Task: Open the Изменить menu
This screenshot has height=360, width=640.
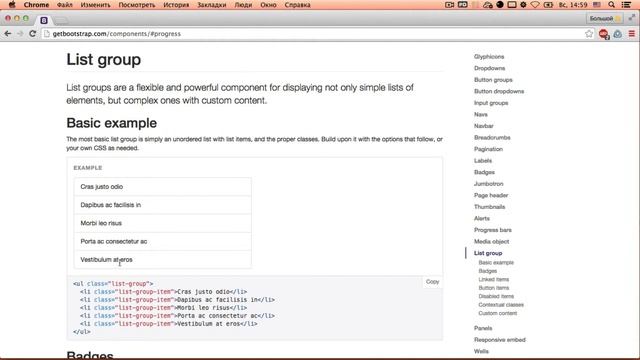Action: pyautogui.click(x=96, y=5)
